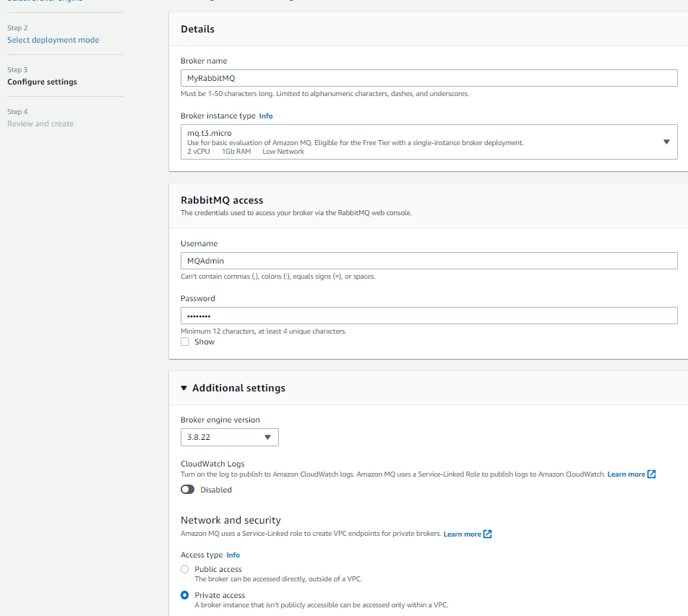
Task: Open the Broker engine version dropdown
Action: point(230,437)
